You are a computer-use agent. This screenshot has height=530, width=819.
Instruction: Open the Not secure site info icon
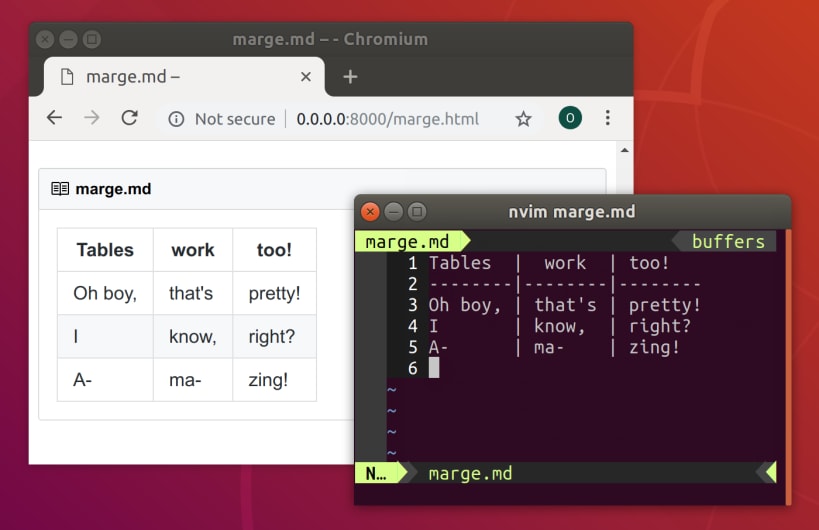(x=176, y=120)
